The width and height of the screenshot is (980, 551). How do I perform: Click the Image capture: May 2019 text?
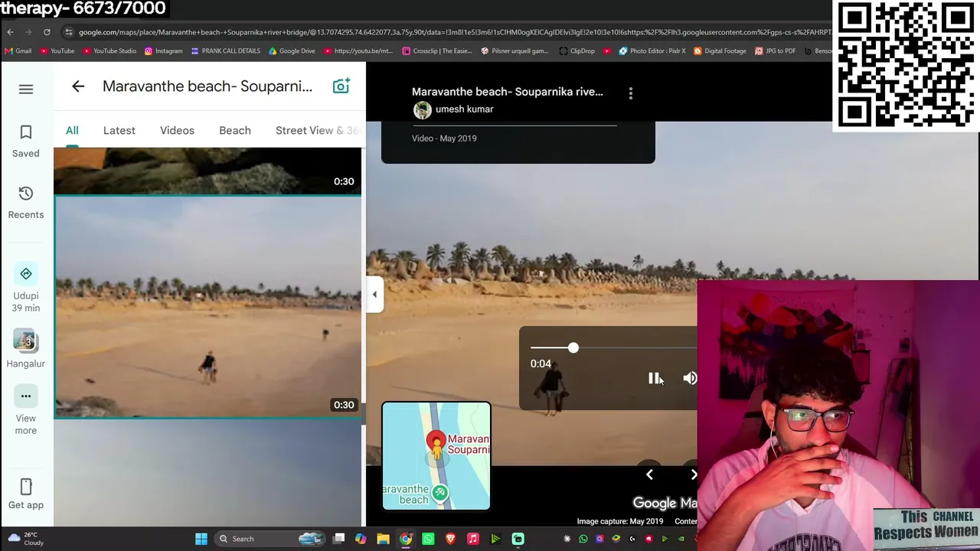coord(620,521)
